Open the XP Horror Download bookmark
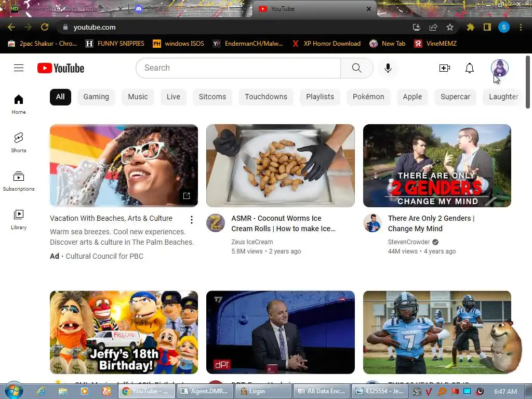 coord(326,44)
